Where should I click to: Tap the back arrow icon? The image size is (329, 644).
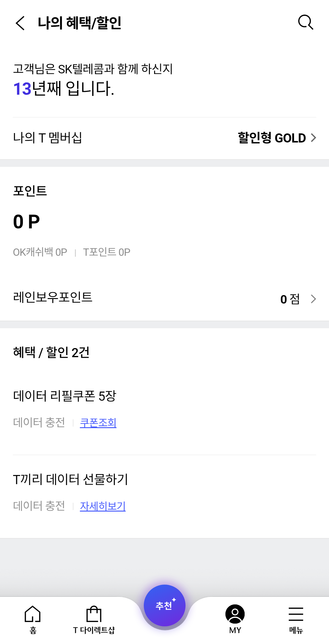[x=20, y=23]
